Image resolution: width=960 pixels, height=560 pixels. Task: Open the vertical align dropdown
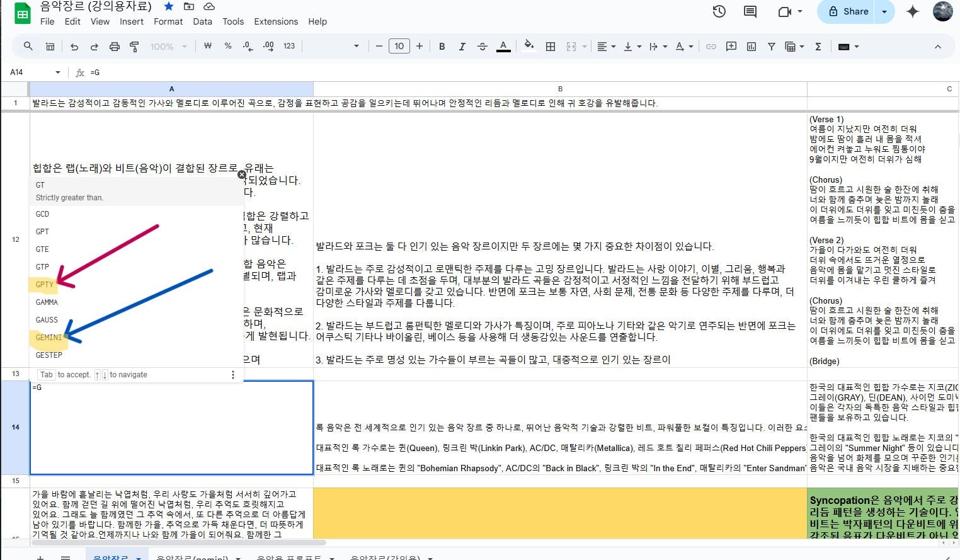(x=632, y=46)
